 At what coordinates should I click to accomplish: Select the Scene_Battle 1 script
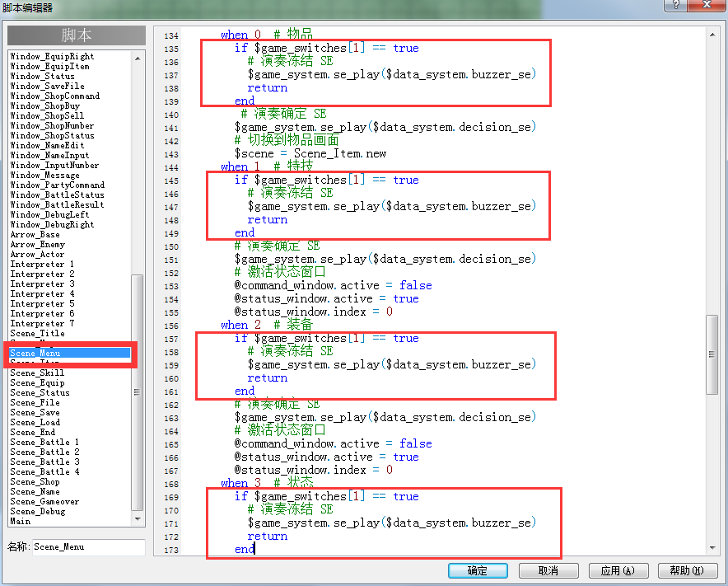44,442
